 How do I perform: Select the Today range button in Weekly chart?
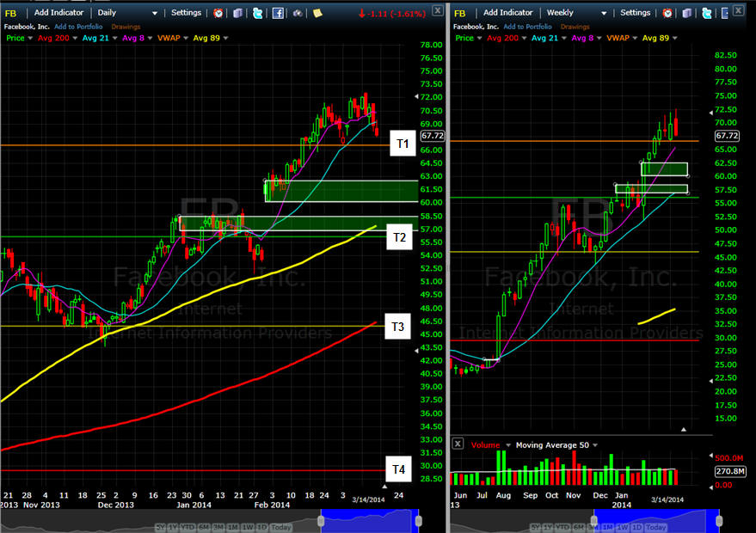[x=655, y=527]
